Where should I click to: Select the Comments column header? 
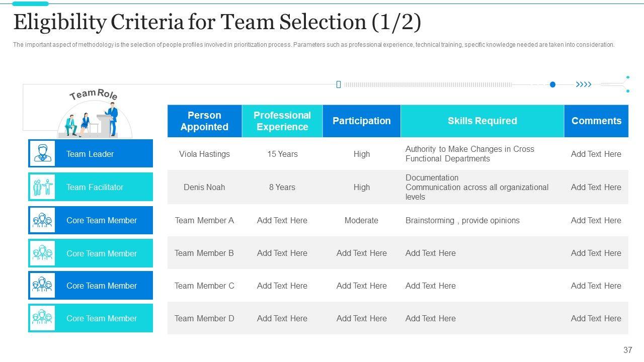pyautogui.click(x=596, y=121)
